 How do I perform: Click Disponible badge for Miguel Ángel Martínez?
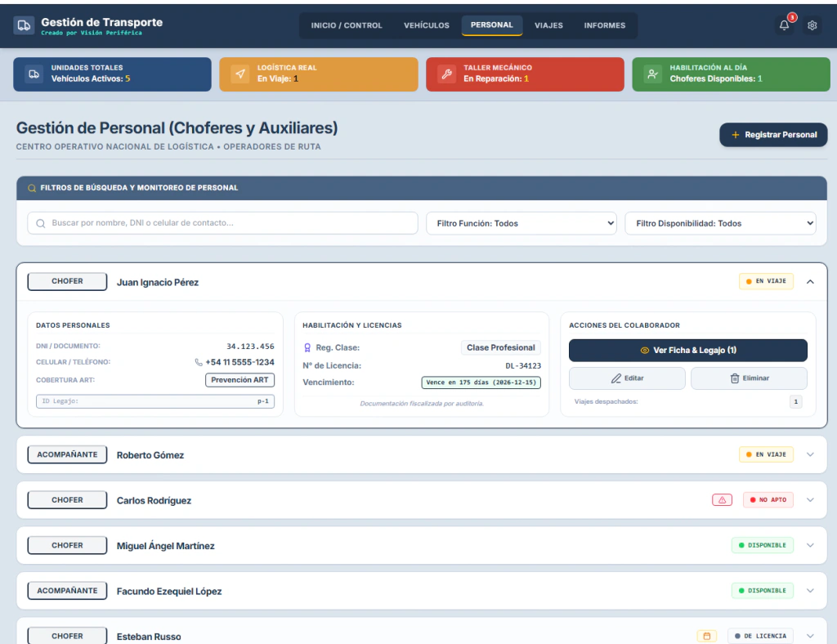pos(763,545)
